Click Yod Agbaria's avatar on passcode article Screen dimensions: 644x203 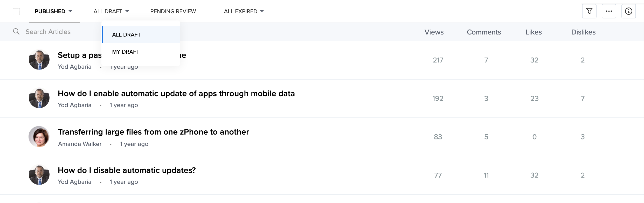pyautogui.click(x=39, y=60)
